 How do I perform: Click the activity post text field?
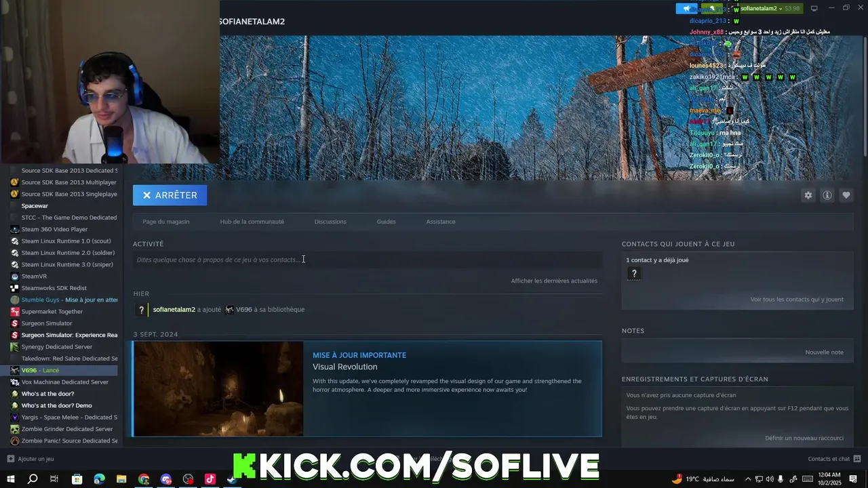tap(367, 260)
